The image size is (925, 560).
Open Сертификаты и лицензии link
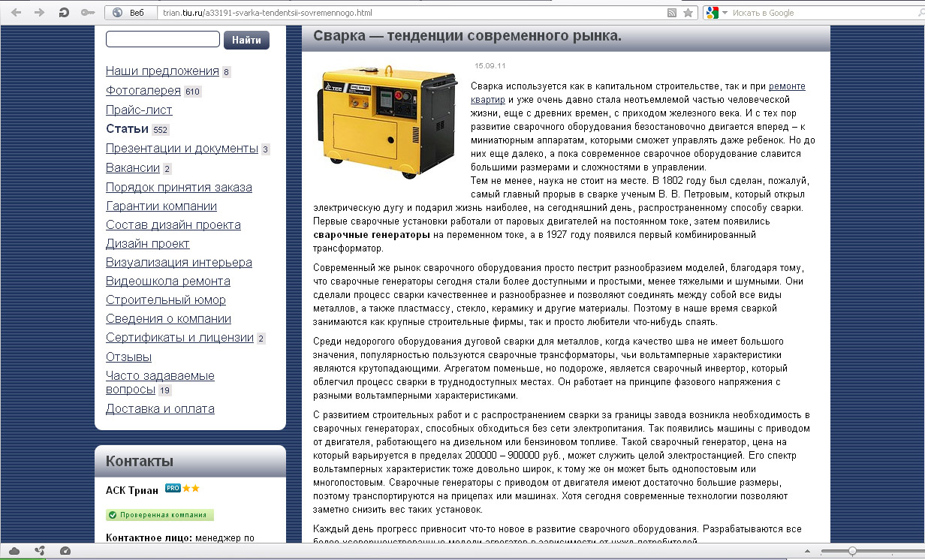(180, 338)
